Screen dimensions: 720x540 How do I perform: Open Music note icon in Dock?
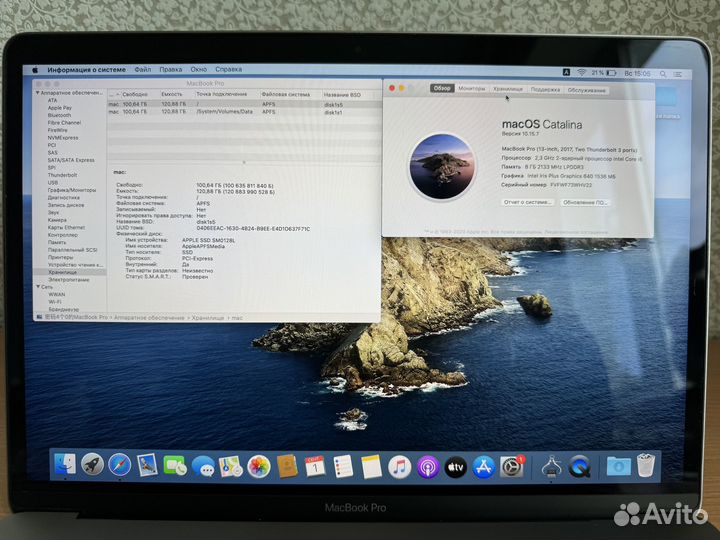(399, 467)
